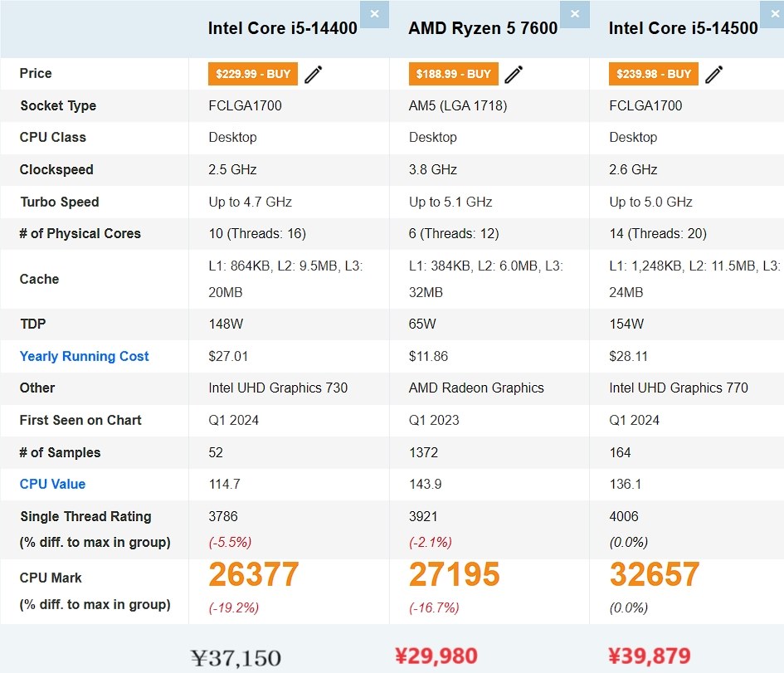Click the (-2.1%) single thread difference
Screen dimensions: 784x673
[431, 542]
